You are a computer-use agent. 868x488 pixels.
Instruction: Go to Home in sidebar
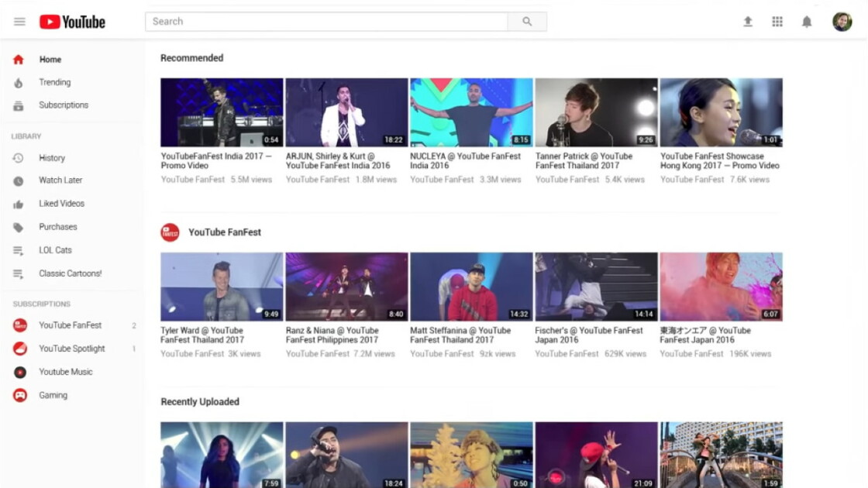click(x=50, y=59)
